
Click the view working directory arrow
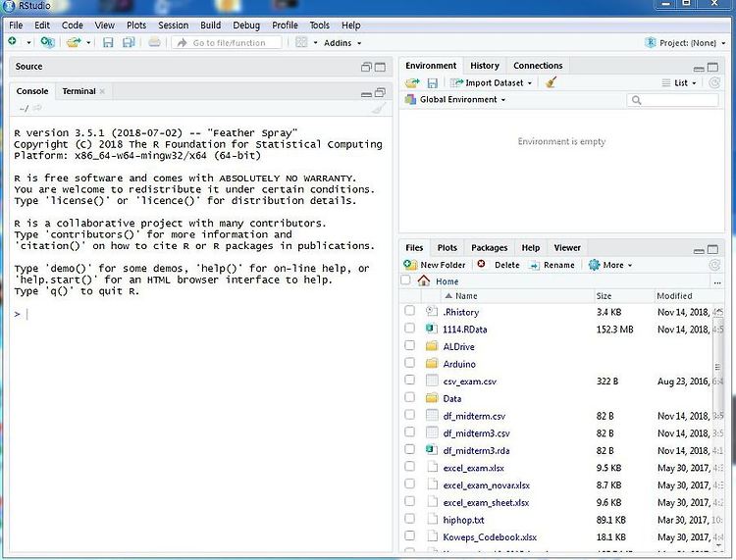click(37, 108)
